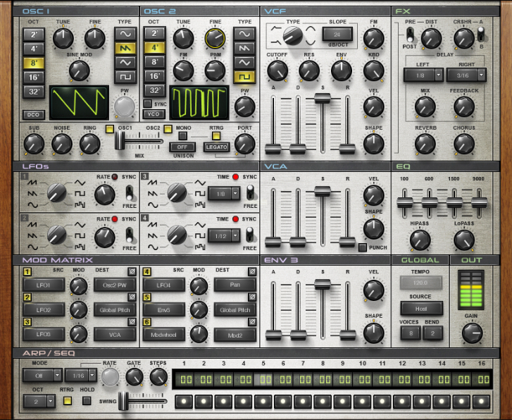Open mod slot 4 destination Pan menu
Viewport: 512px width, 420px height.
(235, 285)
